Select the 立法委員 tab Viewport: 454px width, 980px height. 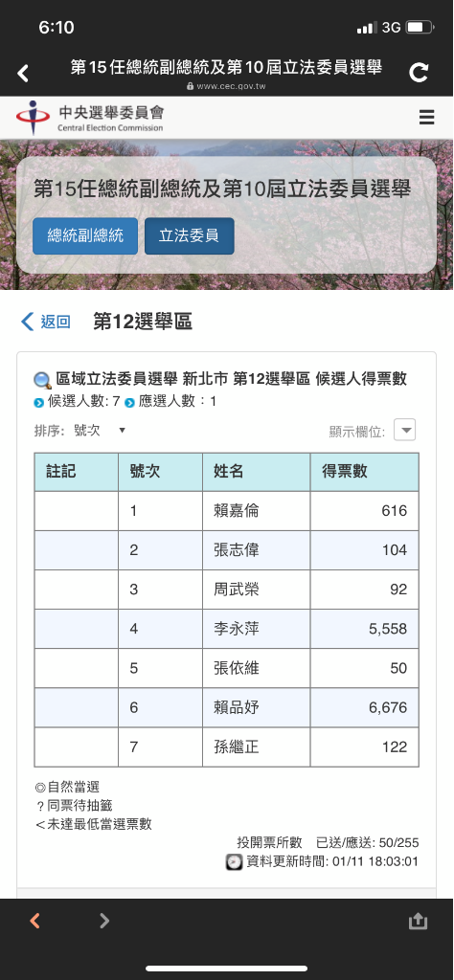[x=189, y=235]
